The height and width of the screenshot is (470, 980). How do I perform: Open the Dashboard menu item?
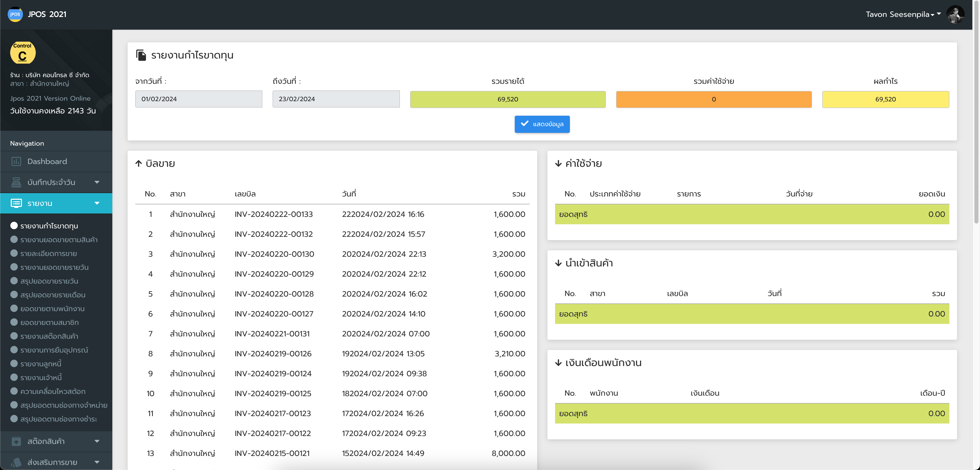click(56, 161)
